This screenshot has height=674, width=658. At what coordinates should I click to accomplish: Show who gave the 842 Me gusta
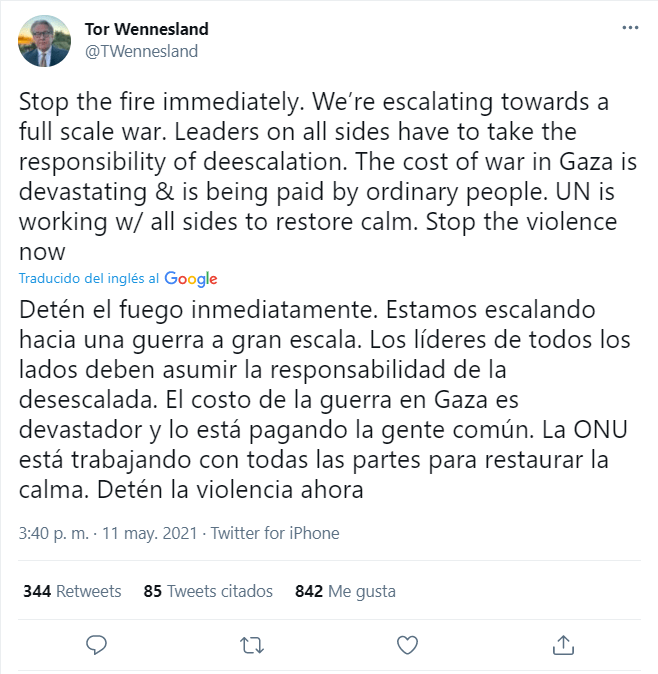[345, 591]
